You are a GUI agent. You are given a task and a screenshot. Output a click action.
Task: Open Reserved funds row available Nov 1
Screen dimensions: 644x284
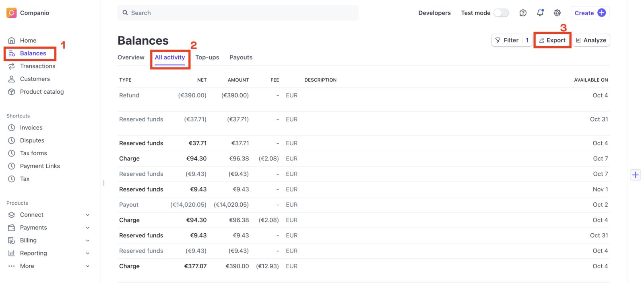(x=363, y=189)
